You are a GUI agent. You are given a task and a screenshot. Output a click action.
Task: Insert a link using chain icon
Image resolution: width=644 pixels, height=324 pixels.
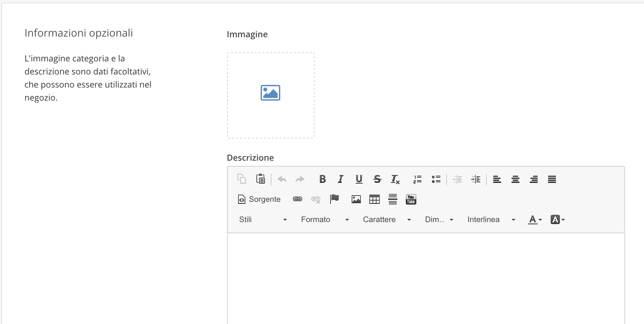pyautogui.click(x=298, y=199)
